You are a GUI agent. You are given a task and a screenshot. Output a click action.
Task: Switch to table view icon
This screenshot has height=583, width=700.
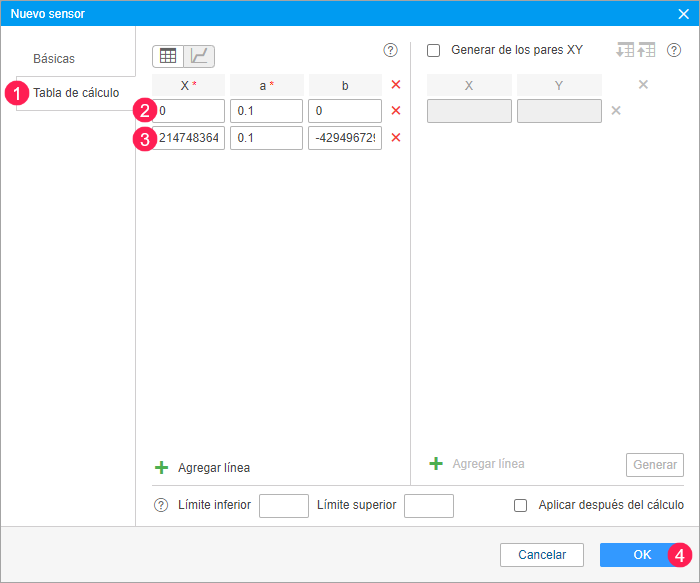pyautogui.click(x=168, y=56)
